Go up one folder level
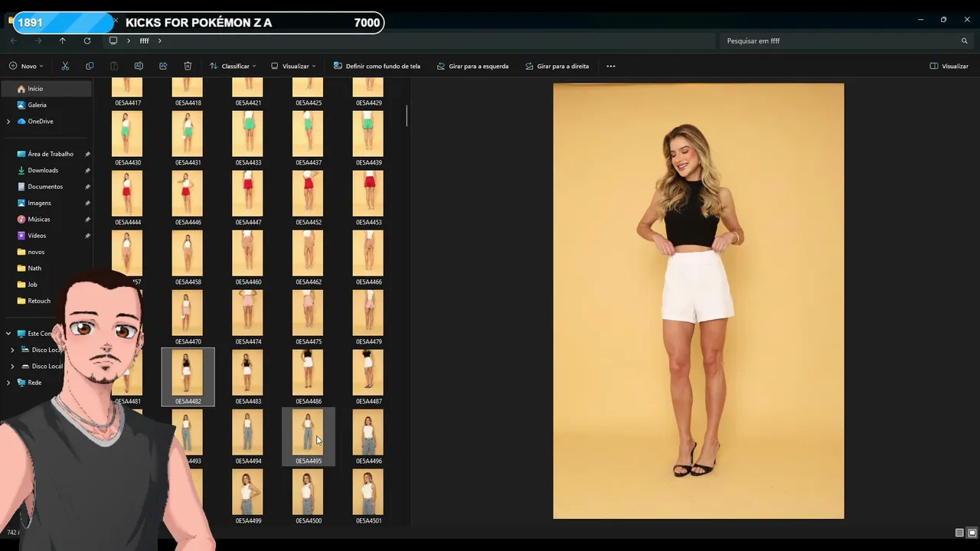 tap(63, 41)
